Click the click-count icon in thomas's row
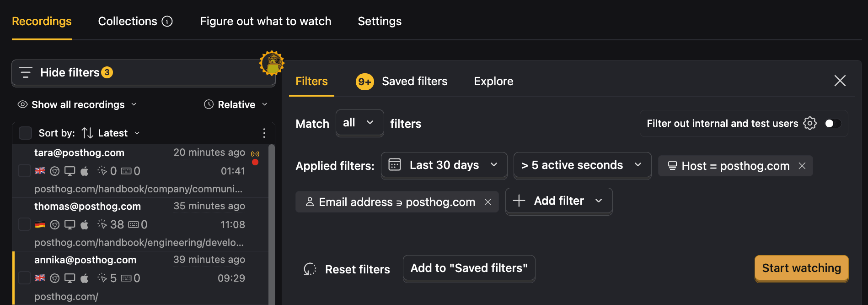The width and height of the screenshot is (868, 305). coord(102,224)
